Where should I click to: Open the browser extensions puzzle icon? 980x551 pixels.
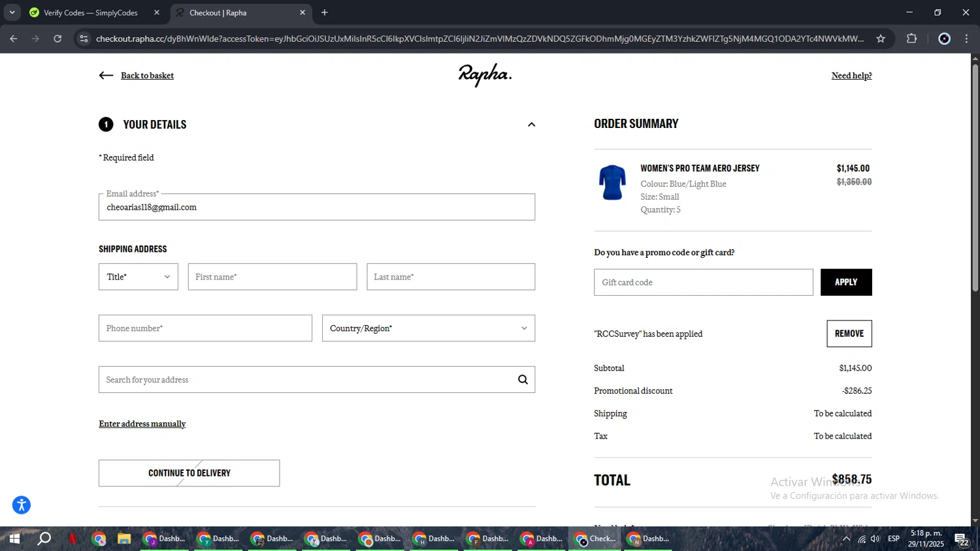tap(912, 39)
